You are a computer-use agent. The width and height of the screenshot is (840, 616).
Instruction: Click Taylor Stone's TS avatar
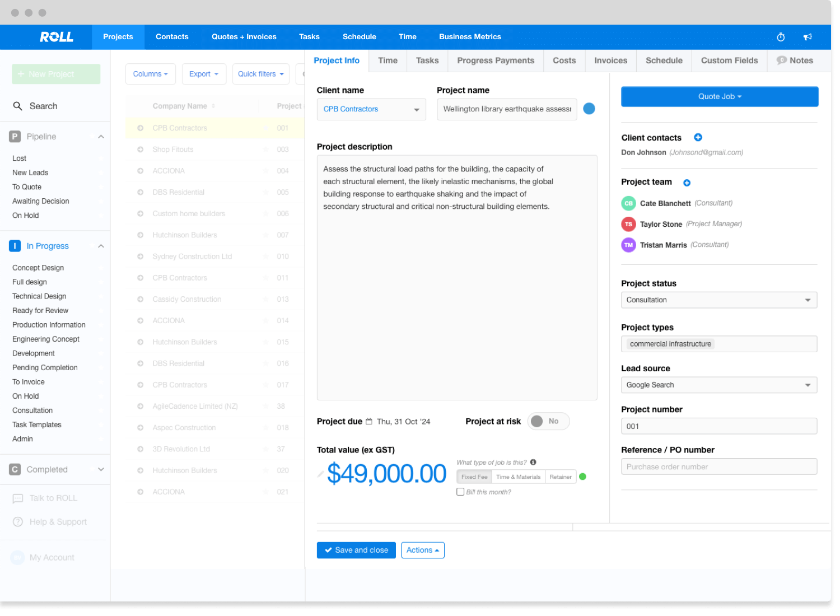[629, 224]
